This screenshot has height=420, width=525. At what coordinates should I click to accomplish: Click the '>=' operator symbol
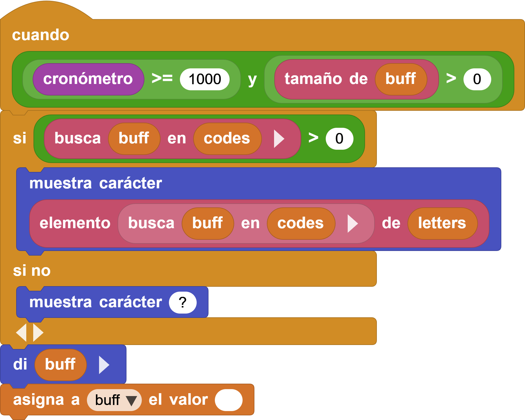[x=162, y=78]
